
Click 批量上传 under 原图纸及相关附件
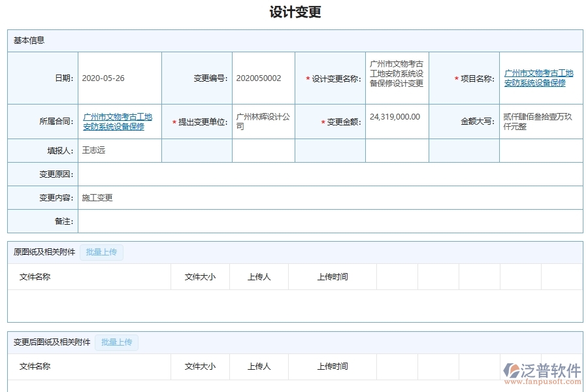point(102,252)
